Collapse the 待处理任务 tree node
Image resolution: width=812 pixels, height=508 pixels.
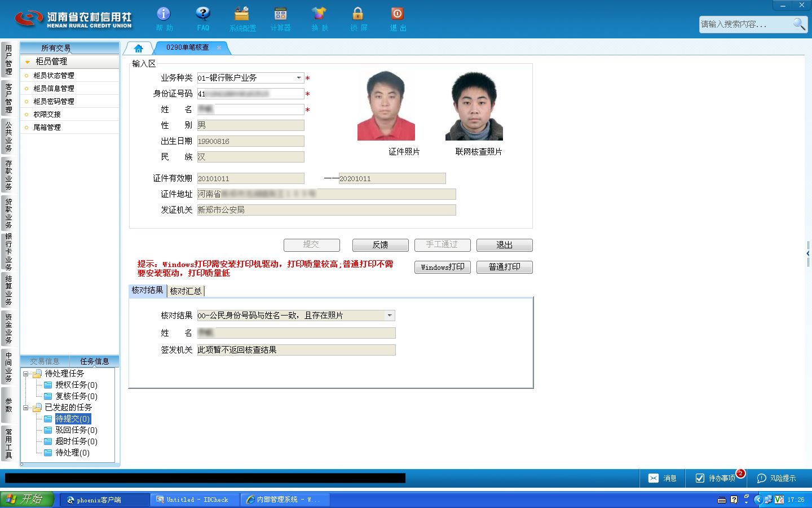[x=25, y=374]
